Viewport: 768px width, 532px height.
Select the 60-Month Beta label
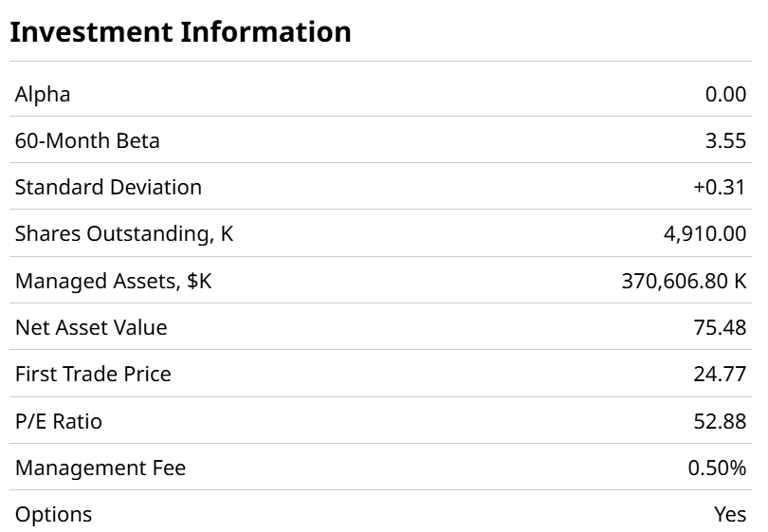coord(87,141)
